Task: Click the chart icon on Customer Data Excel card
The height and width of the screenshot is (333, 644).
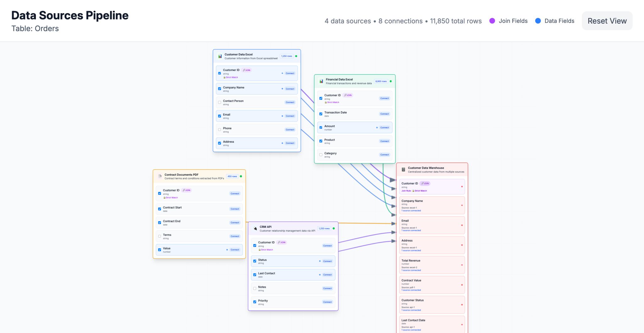Action: coord(220,56)
